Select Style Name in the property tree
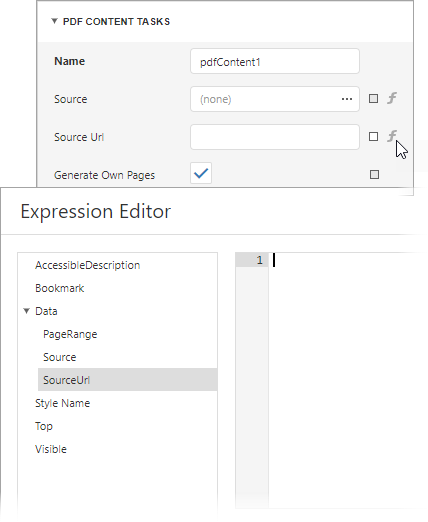The image size is (428, 522). [x=63, y=403]
